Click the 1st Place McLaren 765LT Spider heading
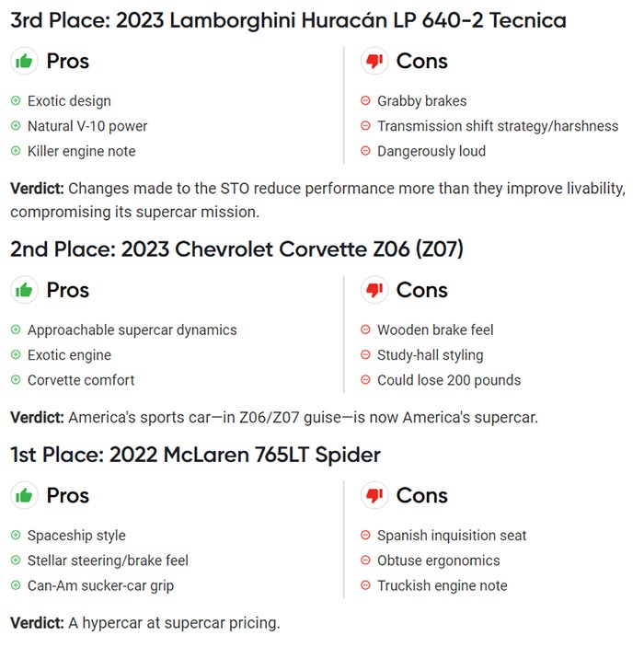The height and width of the screenshot is (647, 644). point(195,455)
